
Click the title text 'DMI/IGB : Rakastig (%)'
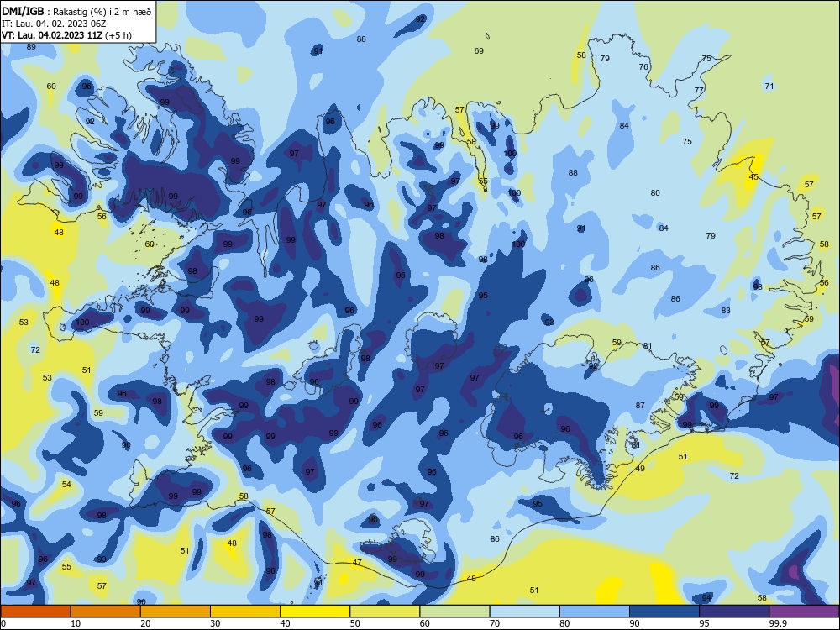55,12
